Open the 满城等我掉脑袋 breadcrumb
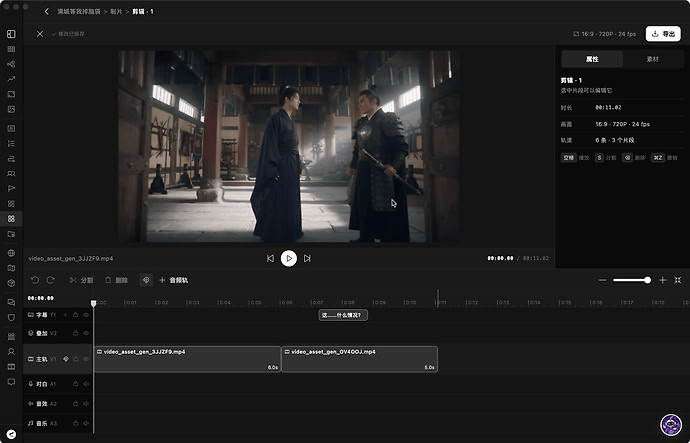This screenshot has width=690, height=443. [79, 11]
